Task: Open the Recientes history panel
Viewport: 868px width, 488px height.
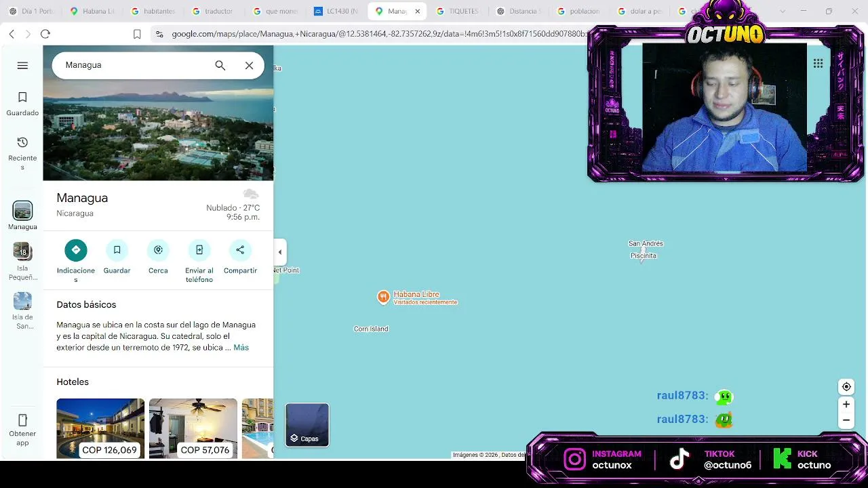Action: tap(22, 153)
